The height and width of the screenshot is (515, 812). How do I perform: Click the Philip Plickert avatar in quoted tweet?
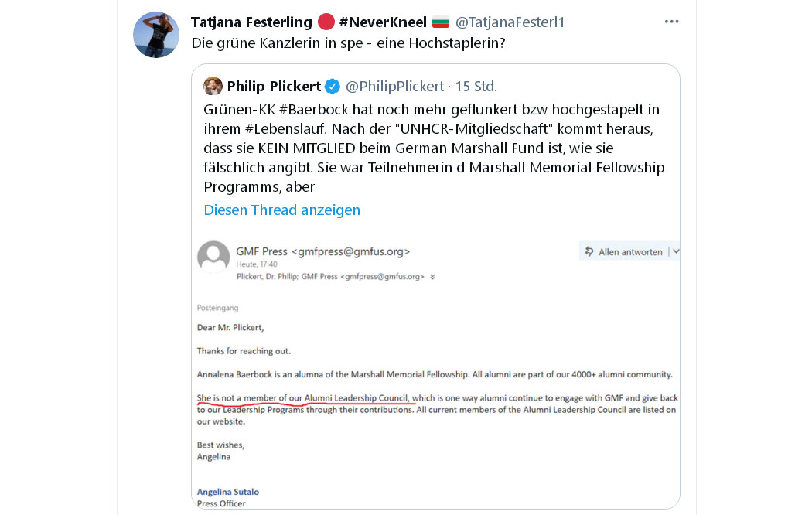coord(213,86)
